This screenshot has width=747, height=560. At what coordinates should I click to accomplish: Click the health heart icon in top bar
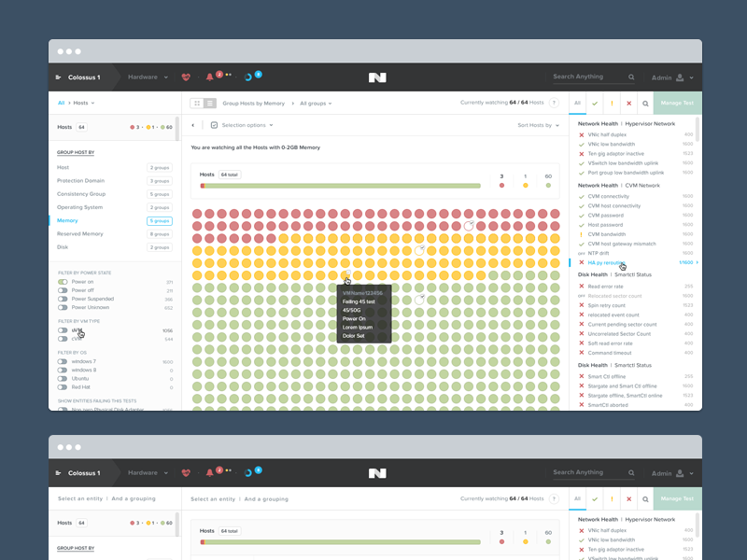[186, 77]
